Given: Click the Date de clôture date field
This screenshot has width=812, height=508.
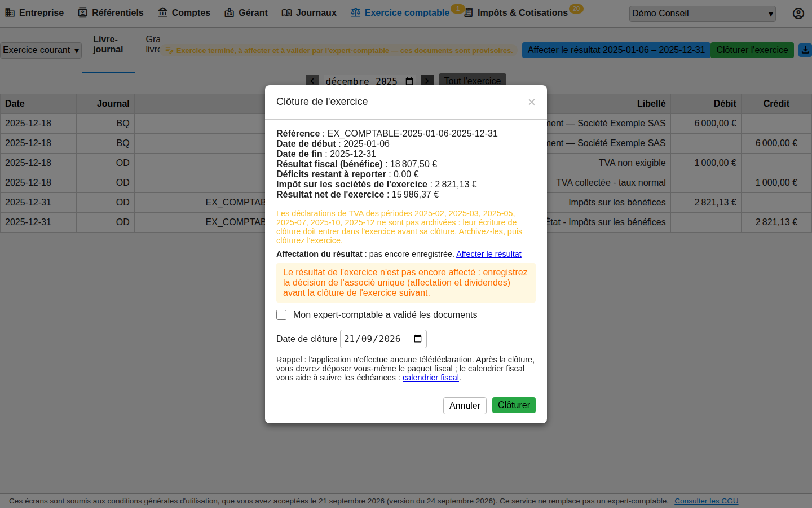Looking at the screenshot, I should 383,339.
